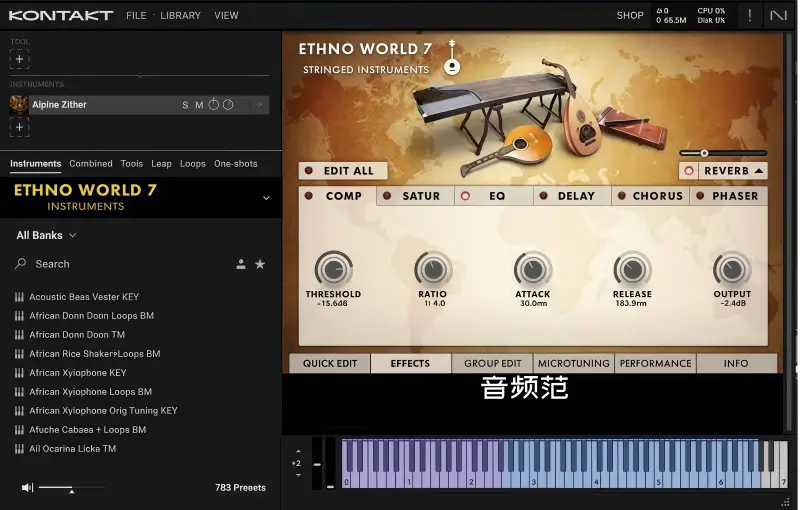Screen dimensions: 800x510
Task: Toggle the PHASER effect LED
Action: point(700,196)
